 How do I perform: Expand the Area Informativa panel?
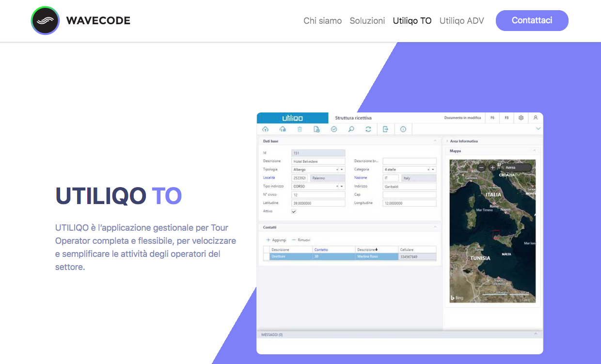[464, 141]
